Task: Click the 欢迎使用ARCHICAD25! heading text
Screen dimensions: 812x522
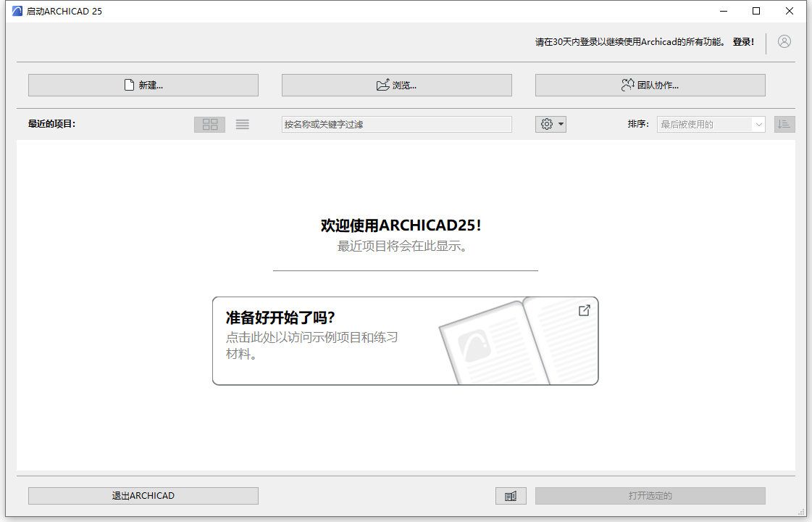Action: pyautogui.click(x=401, y=225)
